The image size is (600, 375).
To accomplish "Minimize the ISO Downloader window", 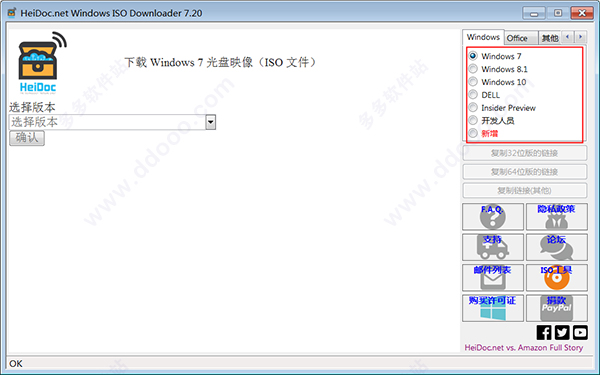I will point(534,13).
